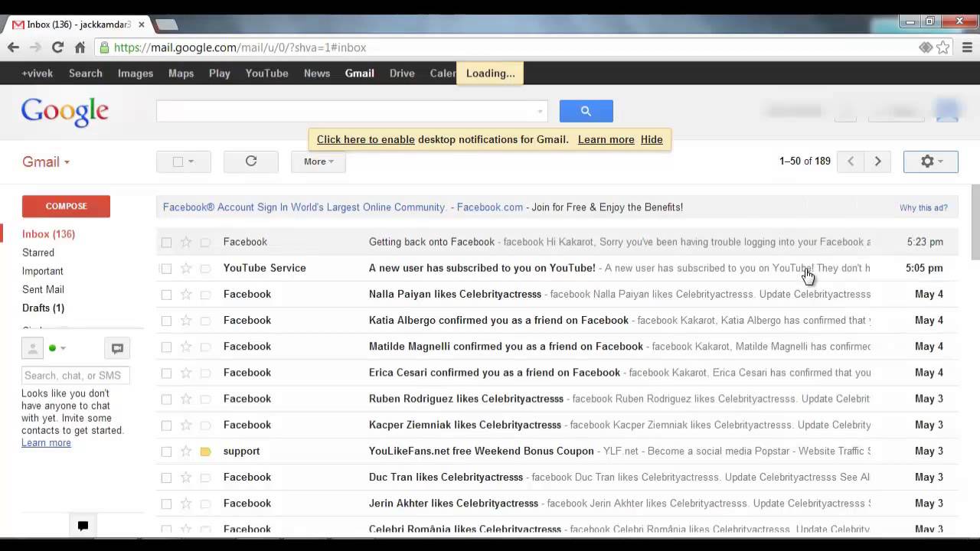Open the Sent Mail folder
Viewport: 980px width, 551px height.
tap(43, 289)
